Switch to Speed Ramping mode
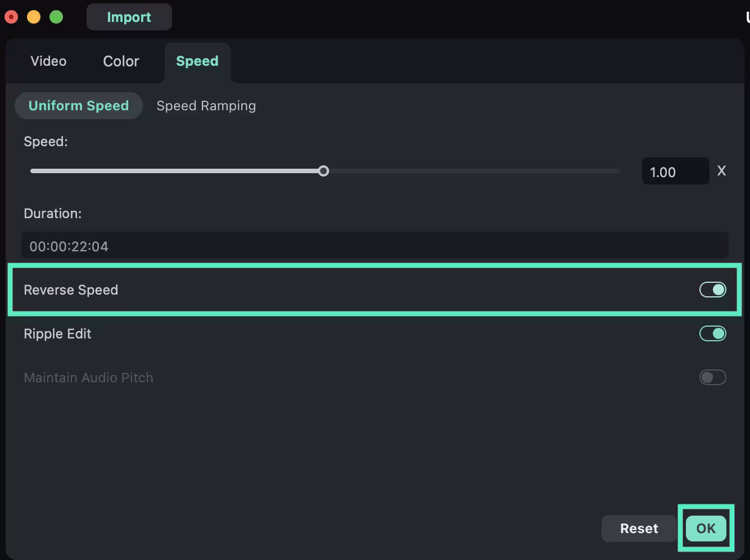This screenshot has width=750, height=560. 206,106
